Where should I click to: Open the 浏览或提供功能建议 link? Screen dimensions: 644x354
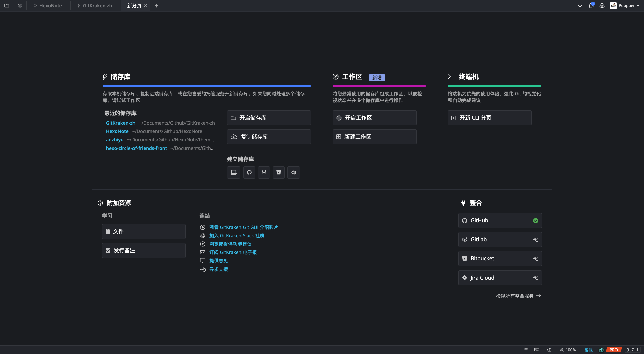(230, 244)
